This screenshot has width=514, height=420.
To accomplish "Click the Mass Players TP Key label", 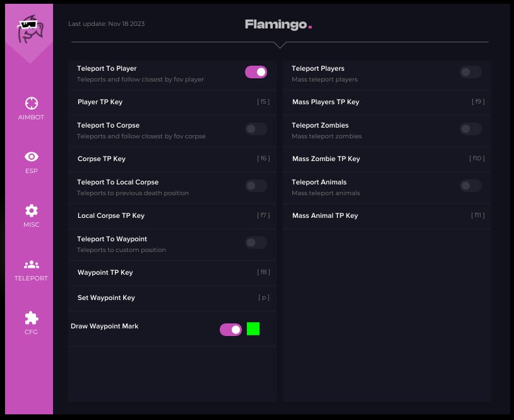I will click(326, 102).
